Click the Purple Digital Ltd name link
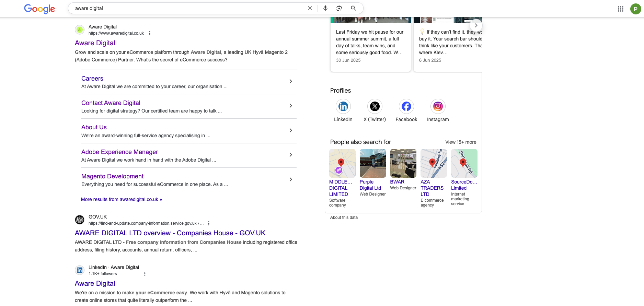 370,185
